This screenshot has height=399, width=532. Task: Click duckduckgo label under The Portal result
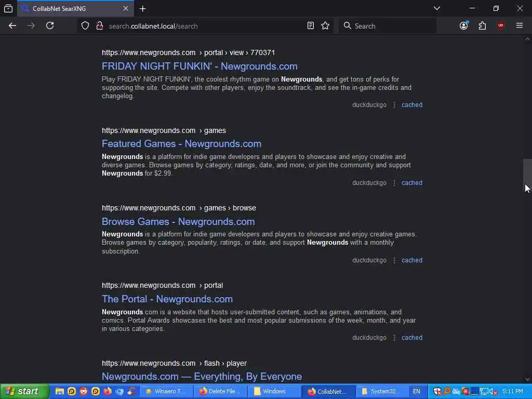369,338
